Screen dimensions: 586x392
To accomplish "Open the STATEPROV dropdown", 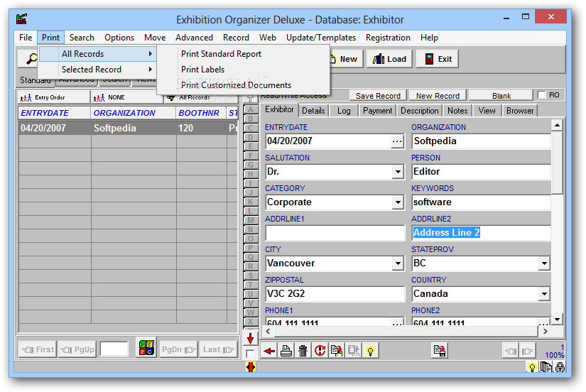I will pyautogui.click(x=544, y=263).
